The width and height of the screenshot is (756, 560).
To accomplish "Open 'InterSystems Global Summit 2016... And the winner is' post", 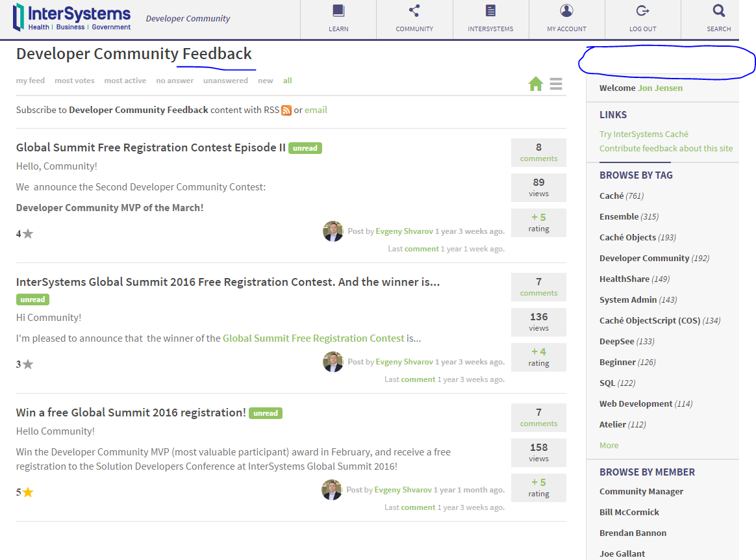I will point(227,282).
